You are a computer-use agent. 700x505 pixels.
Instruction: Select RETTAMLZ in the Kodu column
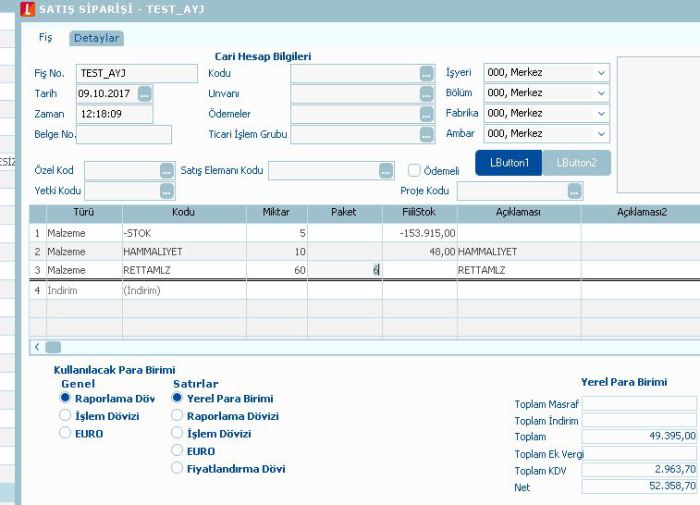click(x=184, y=270)
